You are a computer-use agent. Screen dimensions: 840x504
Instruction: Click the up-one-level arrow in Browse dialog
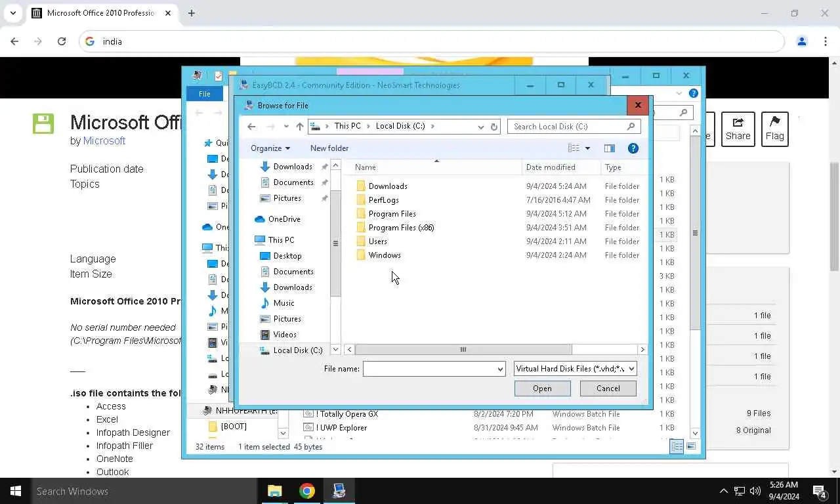coord(300,127)
